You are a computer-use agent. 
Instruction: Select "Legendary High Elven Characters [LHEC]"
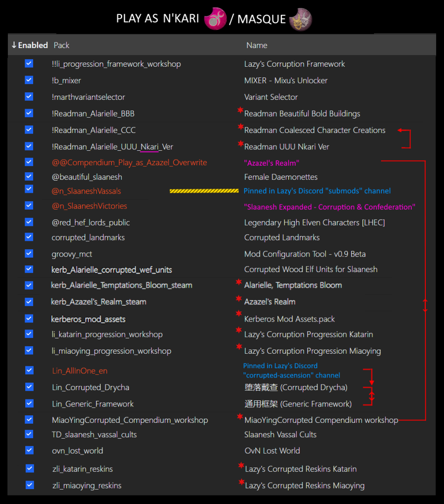pyautogui.click(x=314, y=223)
